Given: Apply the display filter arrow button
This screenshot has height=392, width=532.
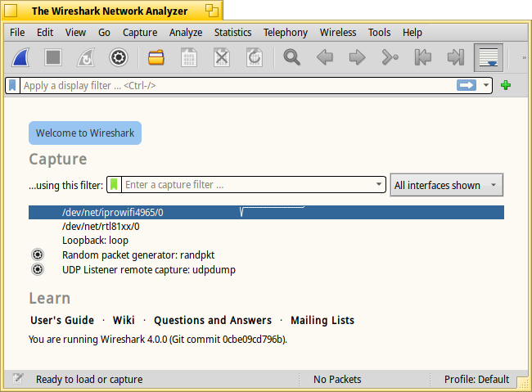Looking at the screenshot, I should tap(467, 85).
